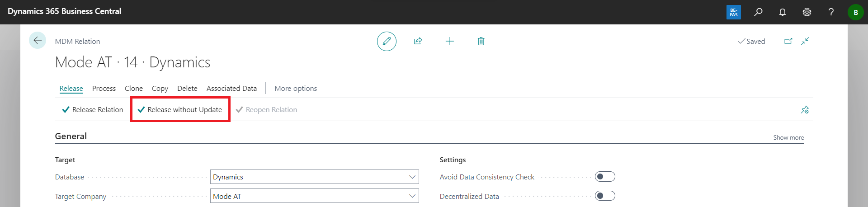The image size is (868, 207).
Task: Expand the Target Company dropdown
Action: tap(412, 196)
